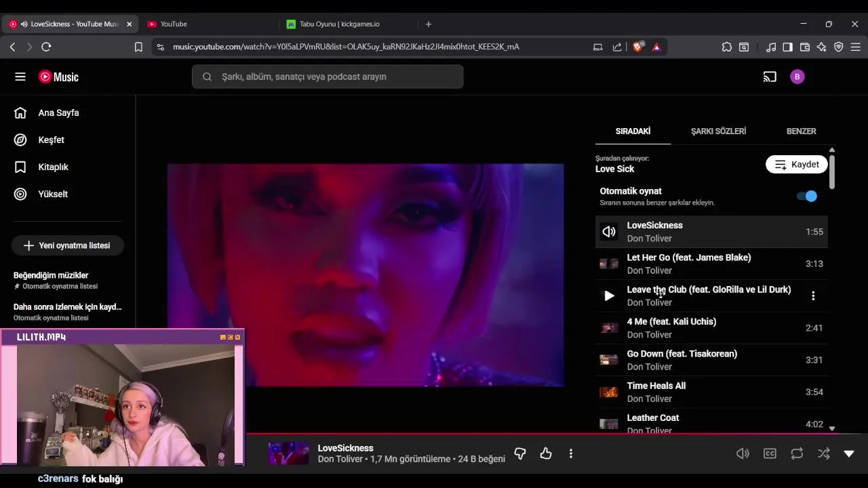Click the browser address bar URL
Image resolution: width=868 pixels, height=488 pixels.
(346, 47)
